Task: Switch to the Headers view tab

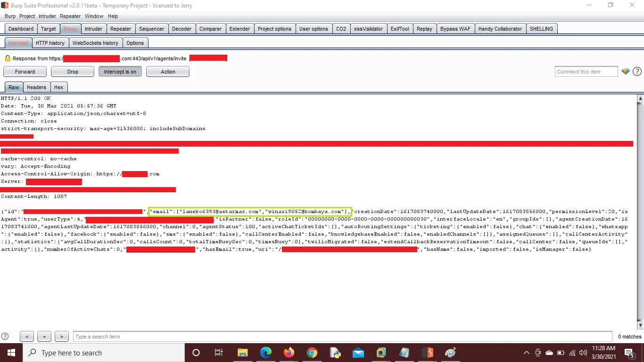Action: [36, 87]
